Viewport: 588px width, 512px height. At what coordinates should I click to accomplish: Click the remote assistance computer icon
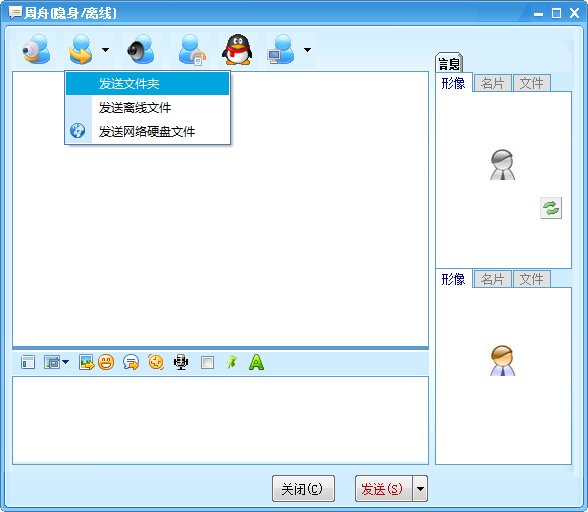281,49
